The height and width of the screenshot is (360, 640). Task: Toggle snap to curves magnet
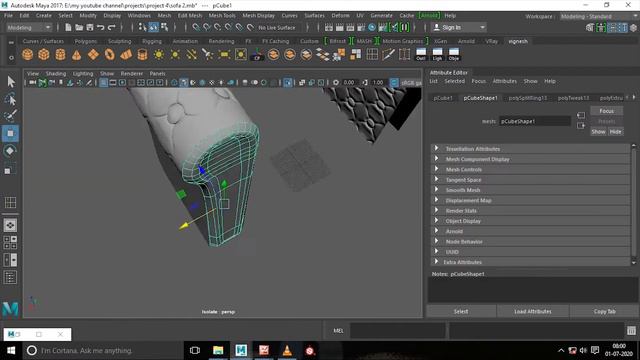point(207,27)
